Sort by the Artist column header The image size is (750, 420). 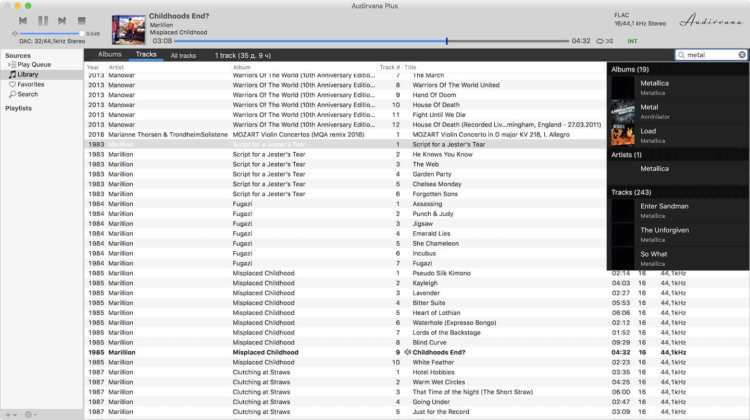click(116, 67)
